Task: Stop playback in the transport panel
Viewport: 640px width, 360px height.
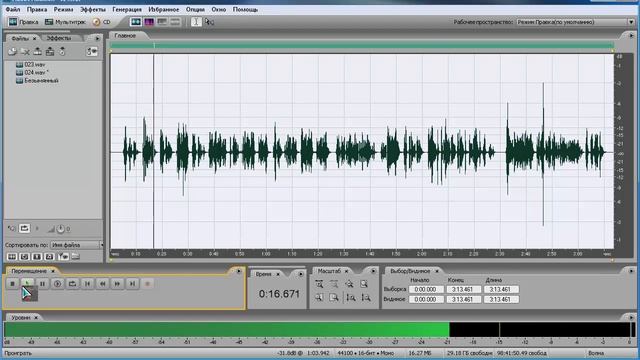Action: click(x=12, y=283)
